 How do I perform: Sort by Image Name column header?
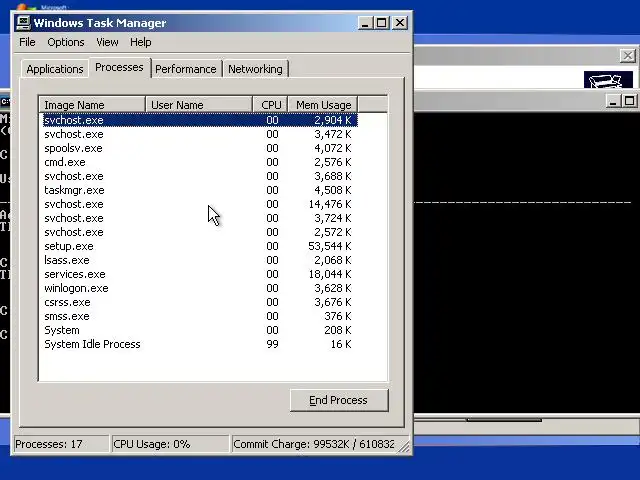(92, 105)
